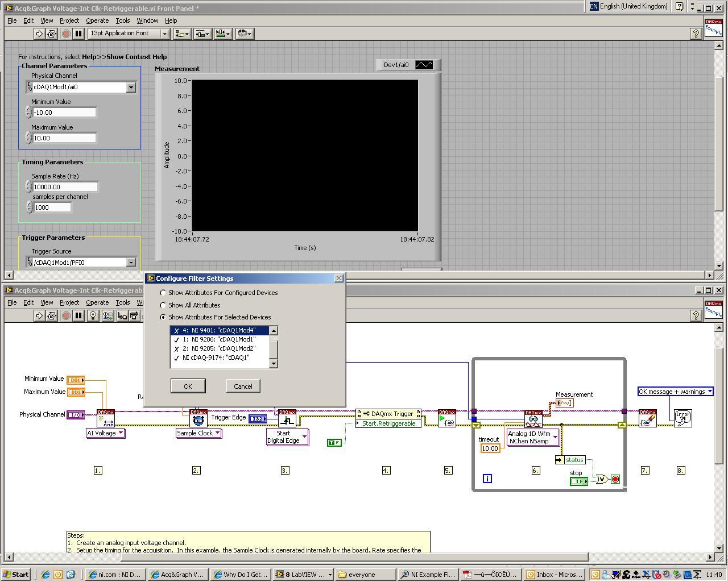Open Sample Clock polymorphic selector
Screen dimensions: 728x582
[198, 433]
